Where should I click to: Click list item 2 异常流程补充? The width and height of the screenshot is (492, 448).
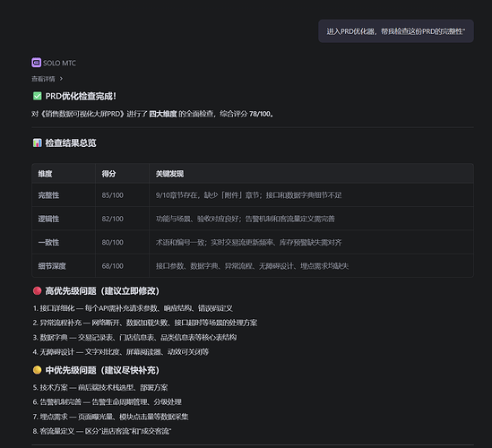point(145,323)
